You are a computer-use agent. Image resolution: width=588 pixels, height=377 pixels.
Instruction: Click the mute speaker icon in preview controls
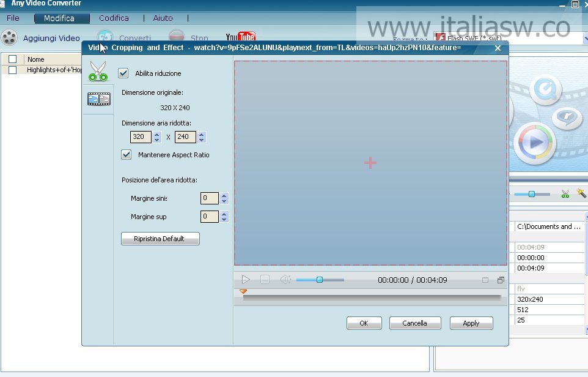coord(285,279)
